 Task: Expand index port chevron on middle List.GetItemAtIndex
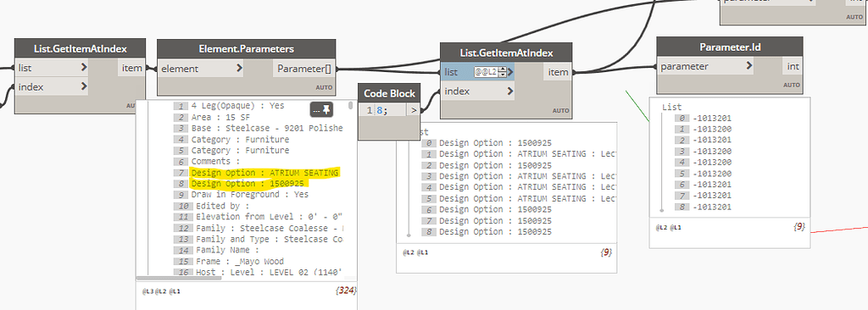(509, 91)
